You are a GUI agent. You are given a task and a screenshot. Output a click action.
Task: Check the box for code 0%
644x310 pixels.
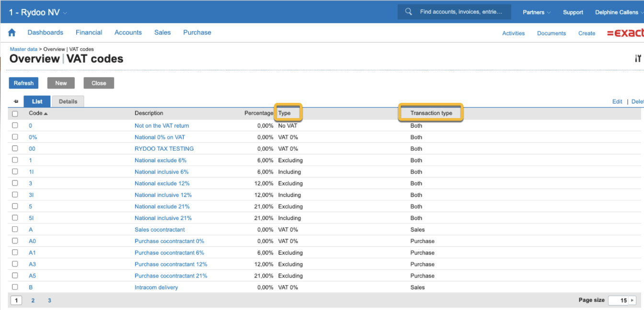coord(15,137)
